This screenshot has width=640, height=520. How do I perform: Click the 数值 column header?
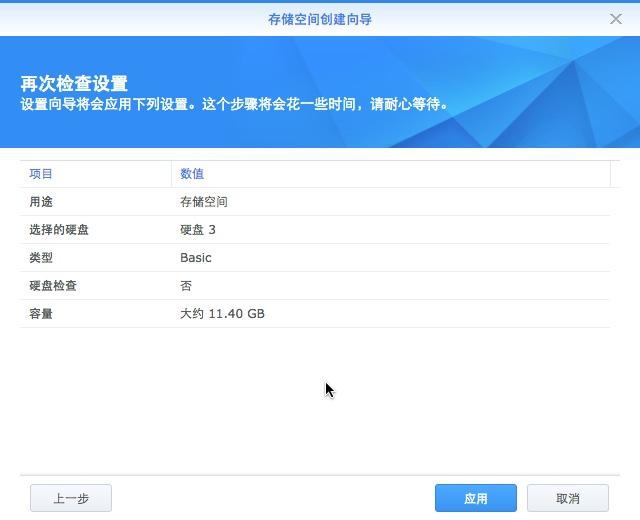pos(192,174)
